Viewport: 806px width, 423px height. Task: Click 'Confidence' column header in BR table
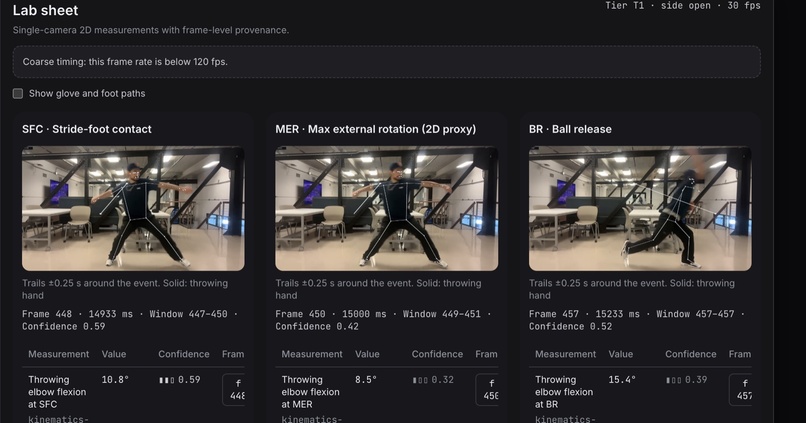691,354
